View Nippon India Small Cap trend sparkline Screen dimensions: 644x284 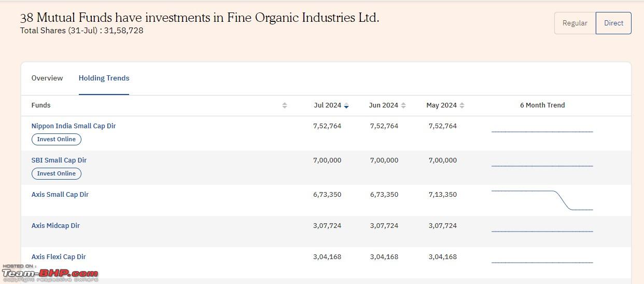[x=542, y=132]
